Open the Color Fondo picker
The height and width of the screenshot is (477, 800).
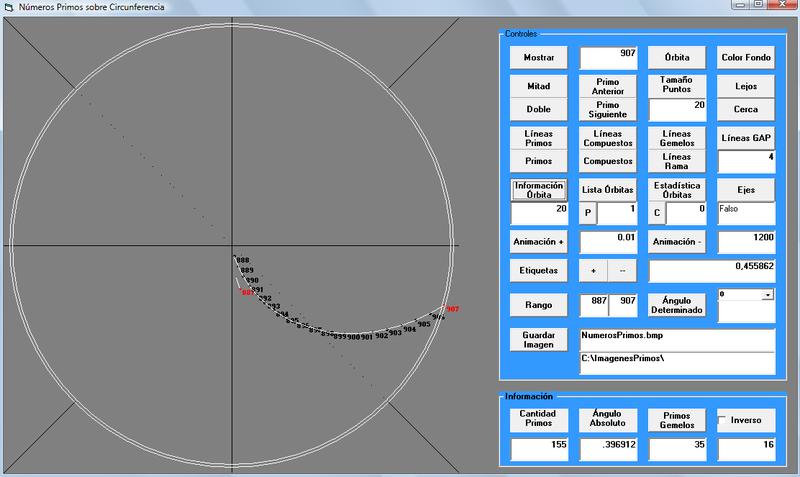[x=746, y=58]
